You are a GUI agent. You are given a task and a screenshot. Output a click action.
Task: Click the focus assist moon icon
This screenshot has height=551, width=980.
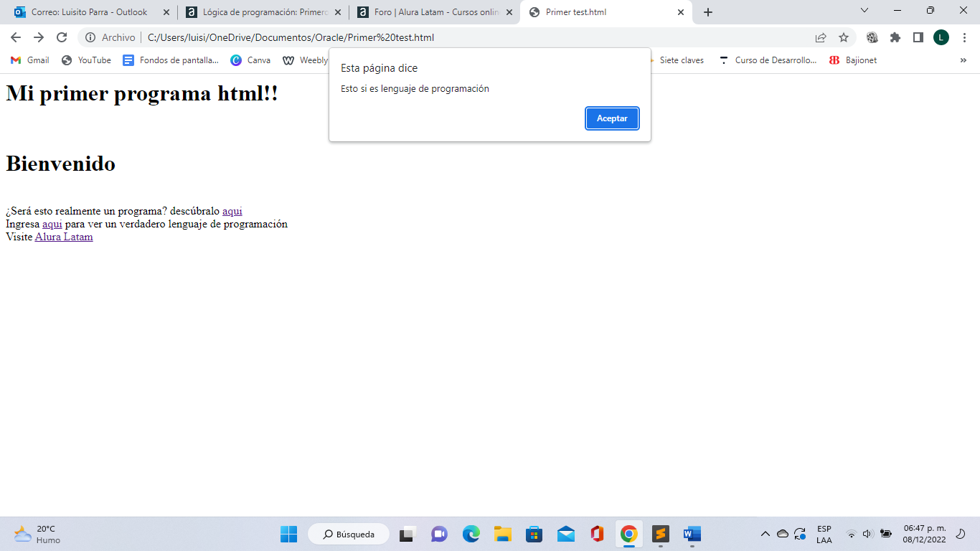(961, 534)
